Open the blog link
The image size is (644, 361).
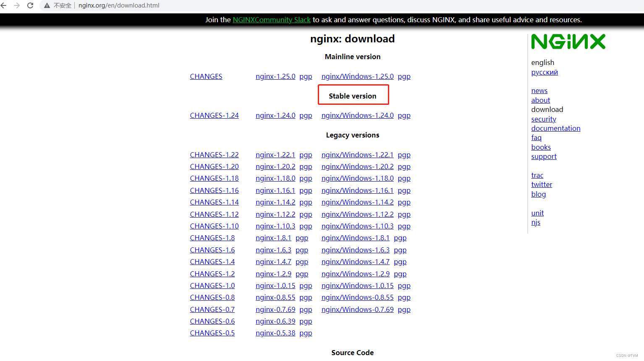[538, 194]
